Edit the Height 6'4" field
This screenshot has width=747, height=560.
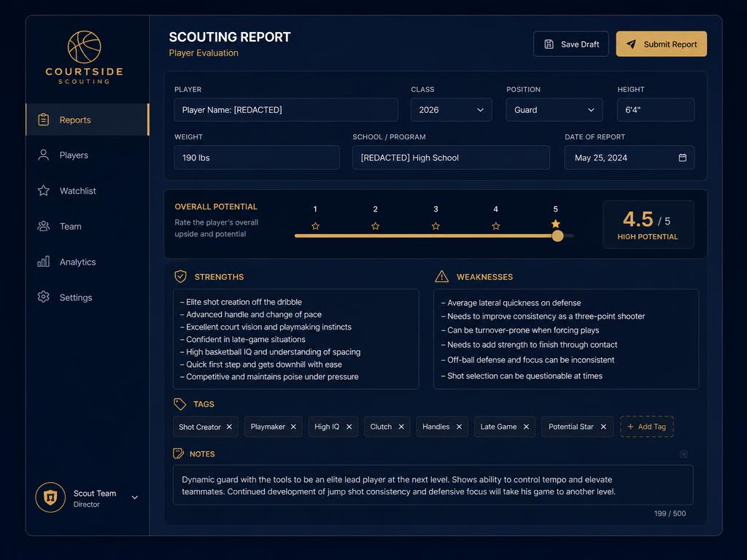(x=656, y=110)
